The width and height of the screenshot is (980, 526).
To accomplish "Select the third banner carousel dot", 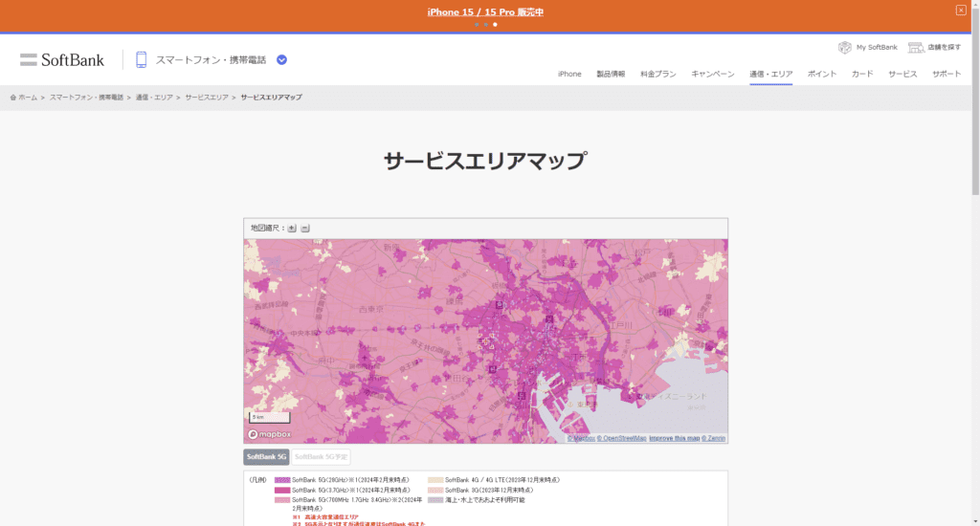I will tap(495, 24).
